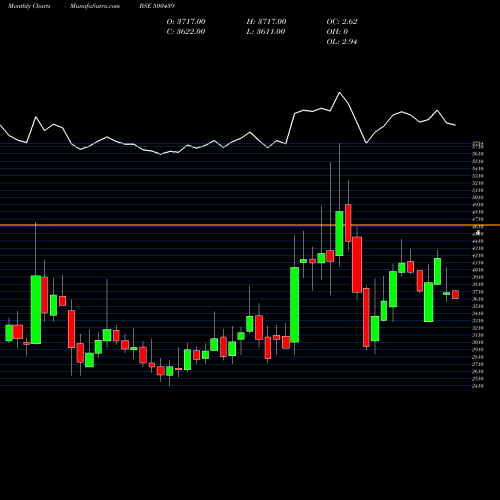Click the 4019 price axis label

(478, 270)
